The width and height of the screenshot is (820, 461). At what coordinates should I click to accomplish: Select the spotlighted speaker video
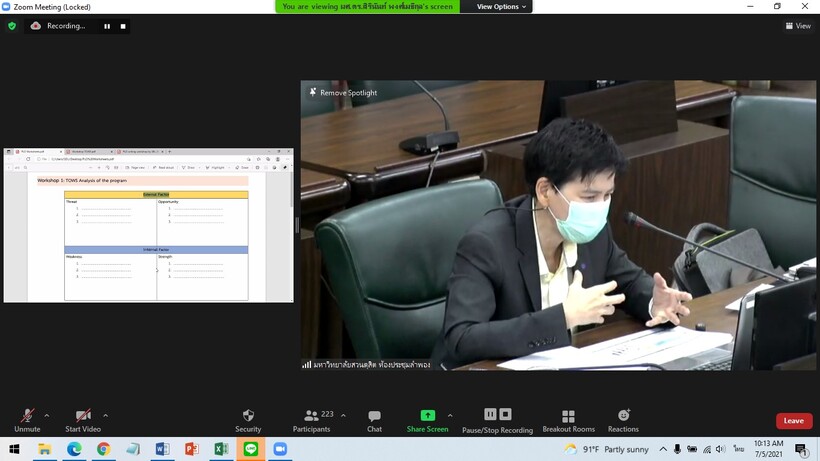click(558, 225)
